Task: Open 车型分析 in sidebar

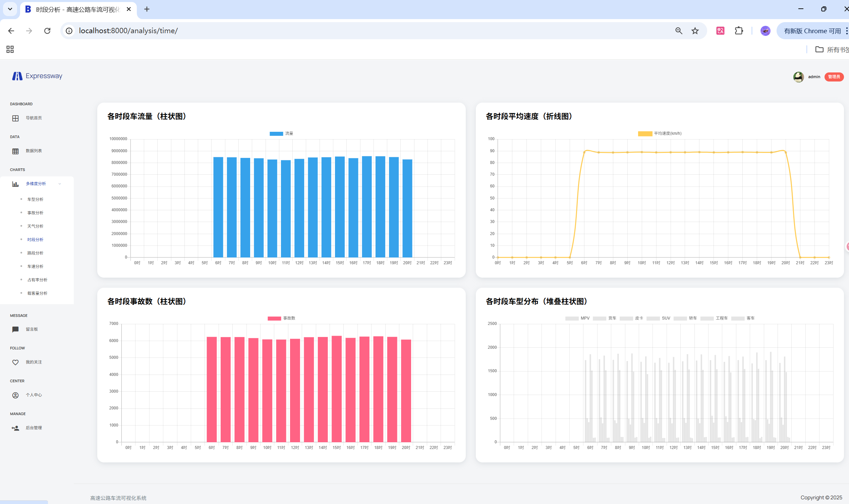Action: point(35,200)
